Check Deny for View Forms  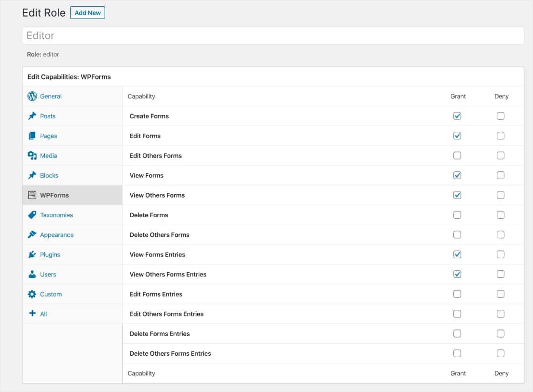pyautogui.click(x=501, y=175)
